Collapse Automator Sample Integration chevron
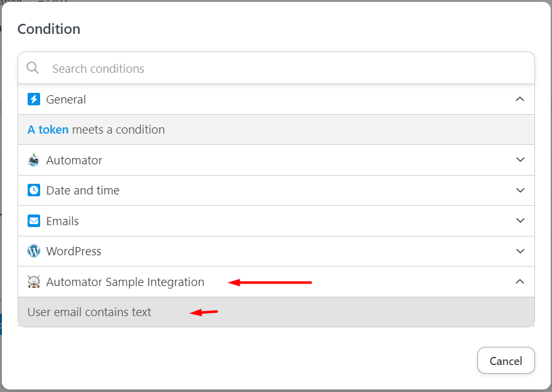Viewport: 552px width, 392px height. 519,282
